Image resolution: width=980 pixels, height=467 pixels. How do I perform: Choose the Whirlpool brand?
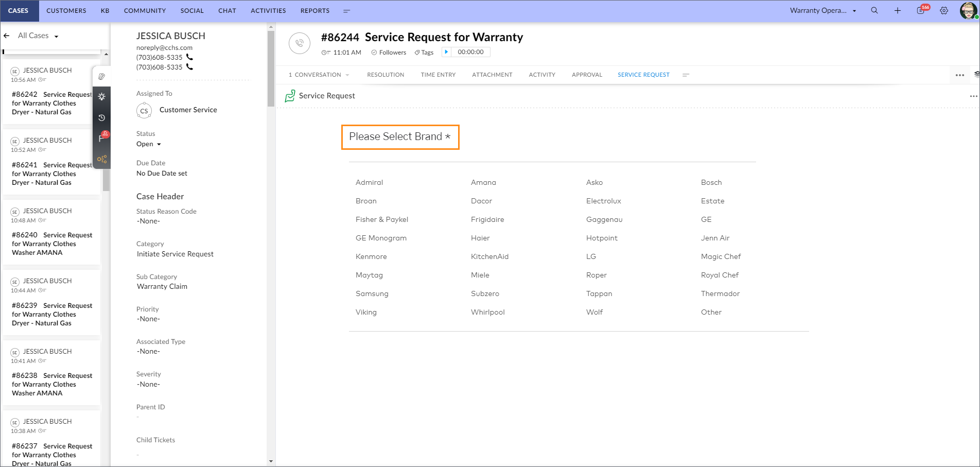click(x=487, y=312)
